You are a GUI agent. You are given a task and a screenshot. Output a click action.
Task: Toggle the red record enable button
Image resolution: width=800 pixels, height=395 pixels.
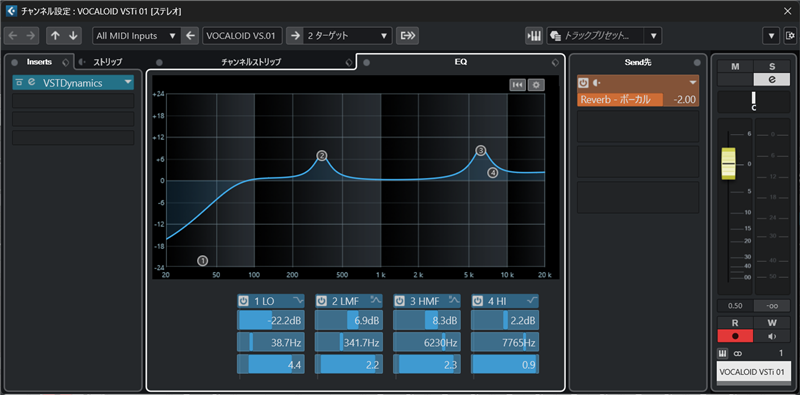pos(735,336)
